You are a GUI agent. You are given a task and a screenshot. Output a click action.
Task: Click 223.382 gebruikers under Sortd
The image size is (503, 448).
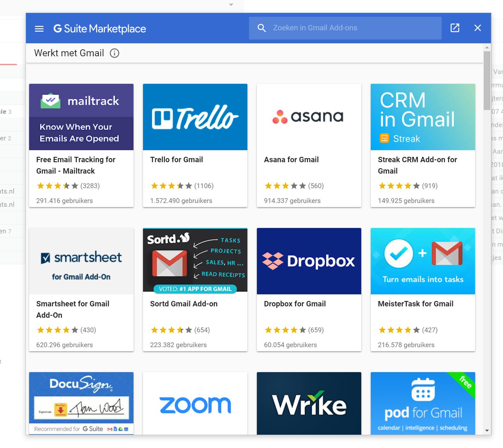(x=178, y=345)
